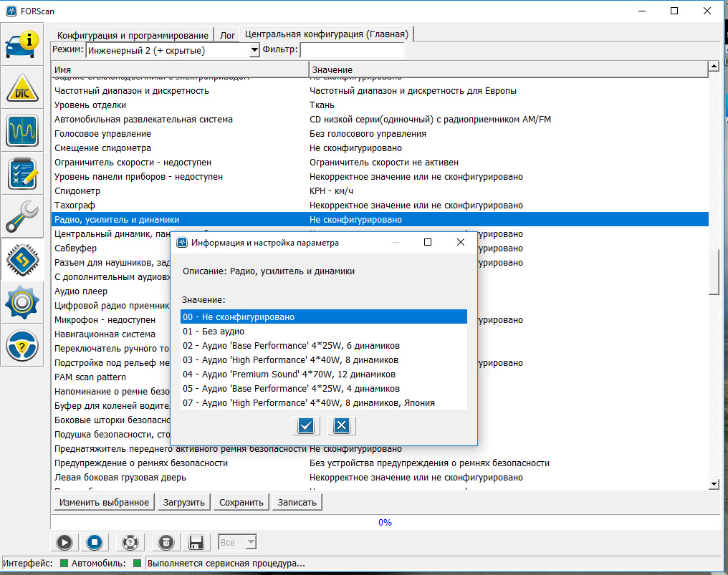This screenshot has height=575, width=728.
Task: Click into the Фильтр input field
Action: click(x=353, y=50)
